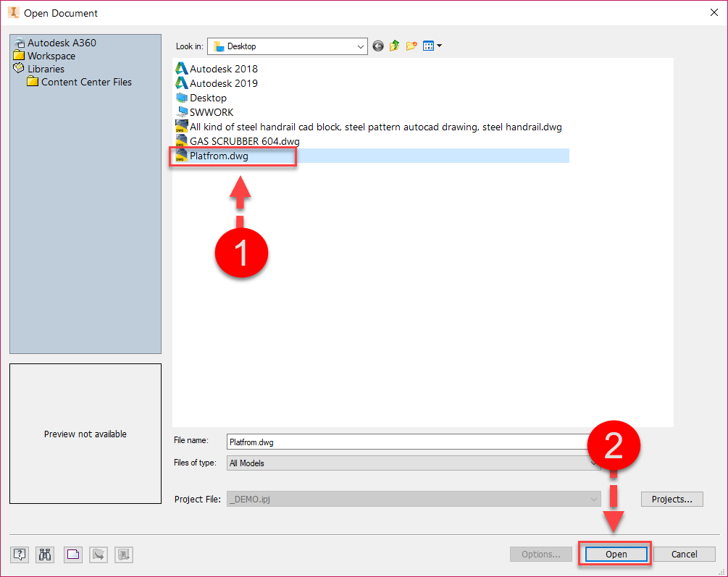This screenshot has width=728, height=577.
Task: Open the Help tooltip icon
Action: click(x=20, y=555)
